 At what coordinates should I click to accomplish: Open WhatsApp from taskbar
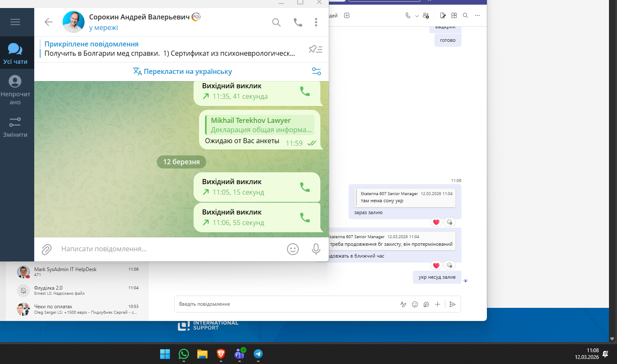[184, 354]
